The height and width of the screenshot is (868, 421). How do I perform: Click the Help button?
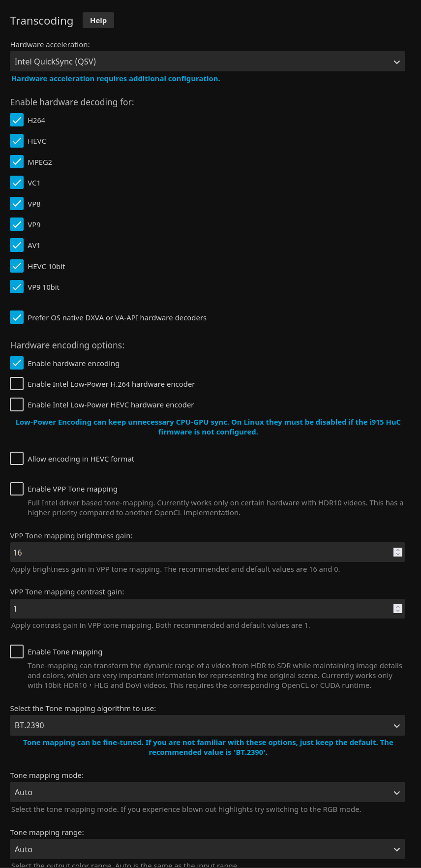[x=98, y=21]
